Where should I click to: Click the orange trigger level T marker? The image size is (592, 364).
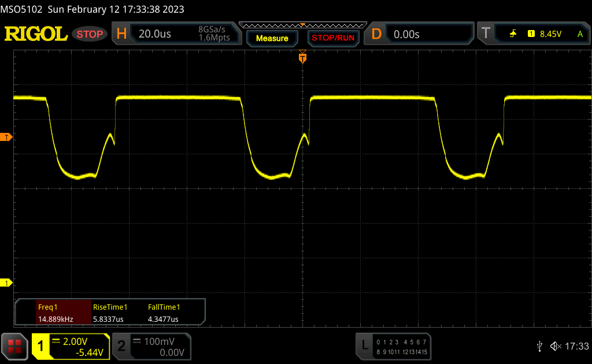7,137
